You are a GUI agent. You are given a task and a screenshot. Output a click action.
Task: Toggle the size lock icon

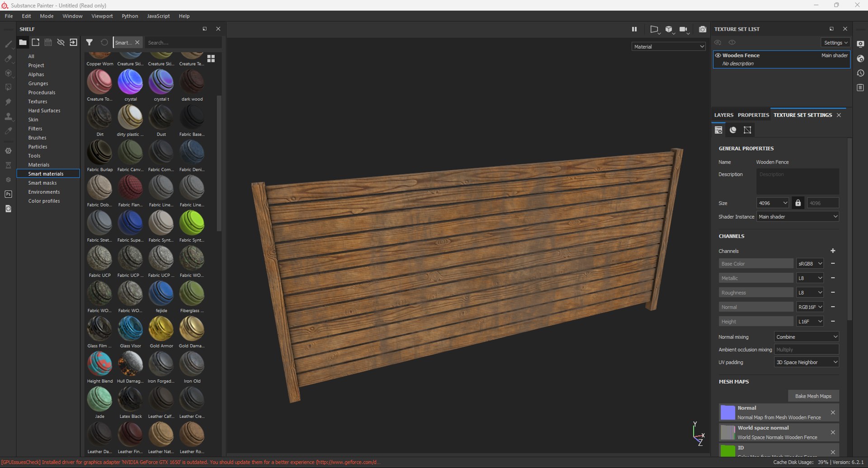pos(798,203)
